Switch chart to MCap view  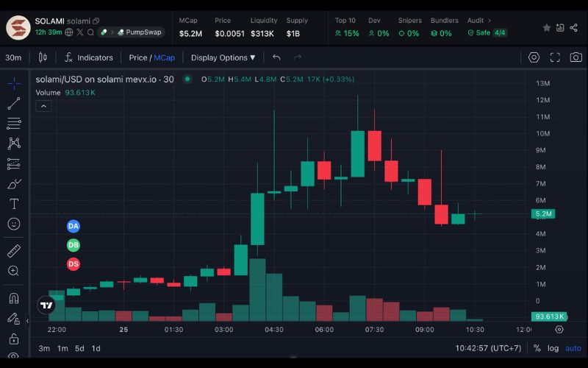164,57
